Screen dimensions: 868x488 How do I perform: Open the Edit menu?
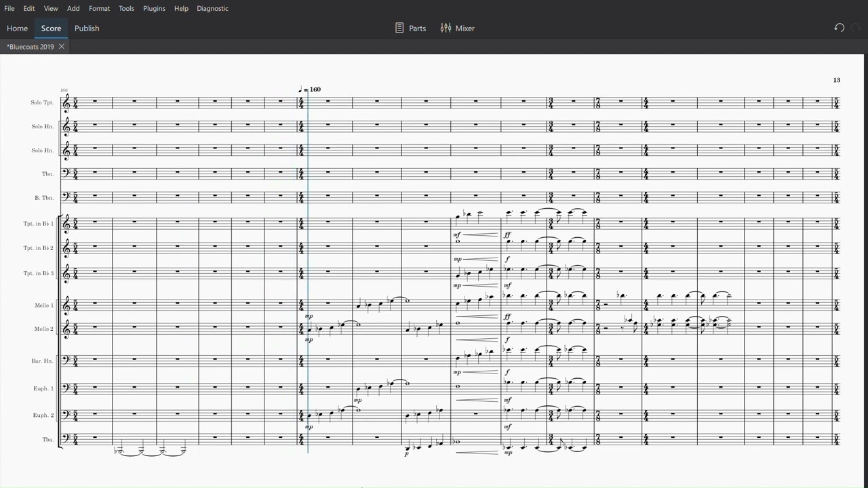tap(29, 8)
